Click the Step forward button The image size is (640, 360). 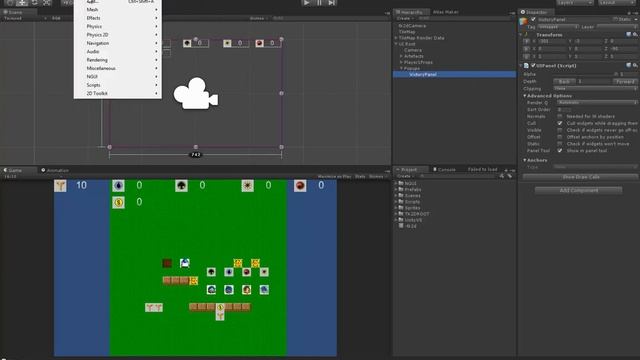[x=332, y=2]
